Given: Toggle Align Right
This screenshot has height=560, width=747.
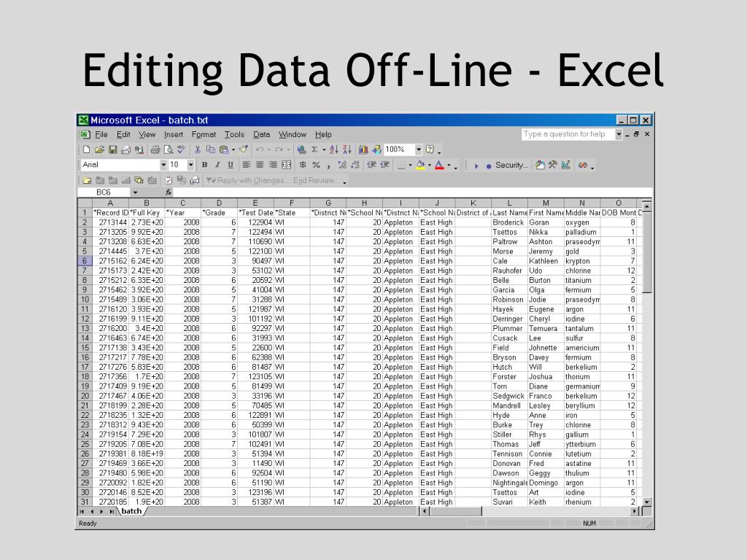Looking at the screenshot, I should 273,166.
